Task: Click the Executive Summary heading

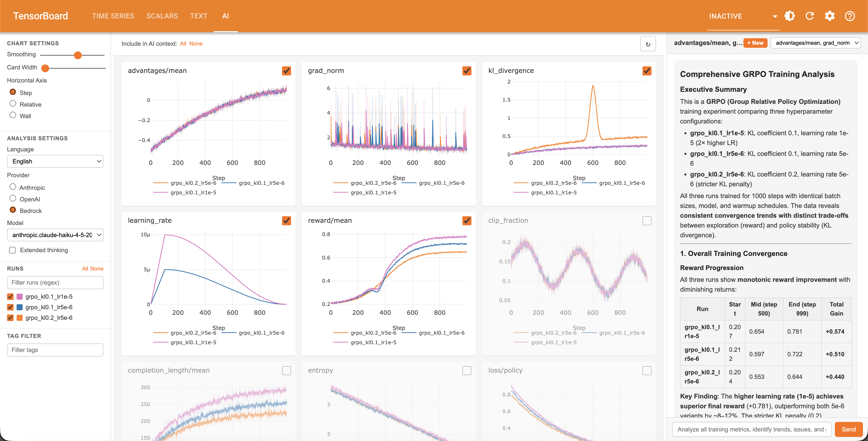Action: [713, 89]
